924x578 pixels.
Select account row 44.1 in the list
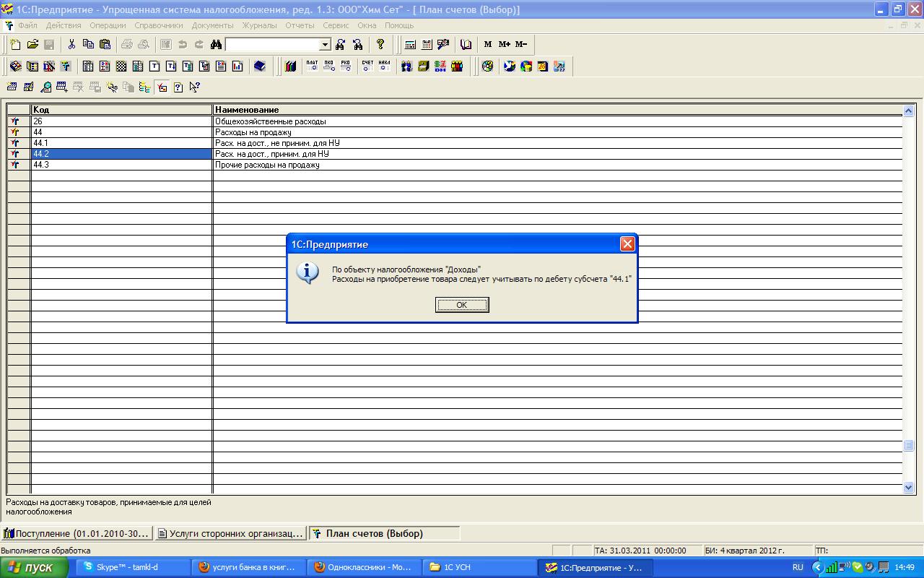(x=121, y=143)
